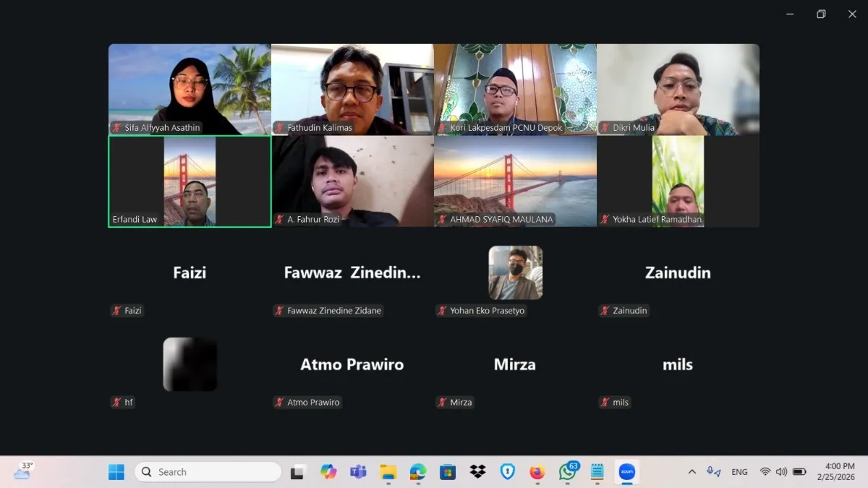Image resolution: width=868 pixels, height=488 pixels.
Task: Open the clock showing 4:00 PM
Action: 835,471
